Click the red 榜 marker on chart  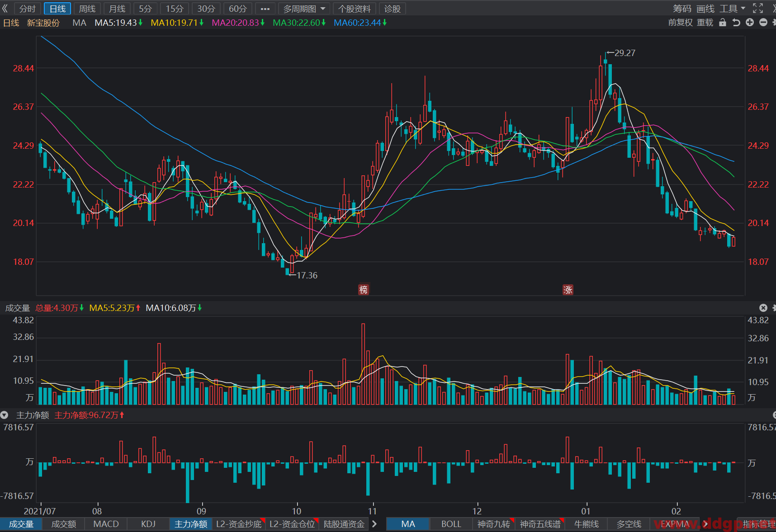click(x=364, y=290)
